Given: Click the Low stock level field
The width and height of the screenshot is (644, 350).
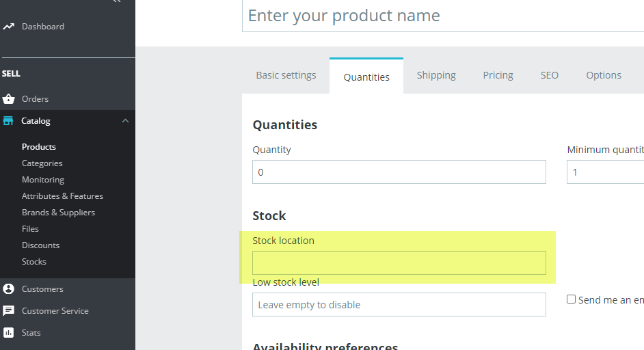Looking at the screenshot, I should pos(399,305).
